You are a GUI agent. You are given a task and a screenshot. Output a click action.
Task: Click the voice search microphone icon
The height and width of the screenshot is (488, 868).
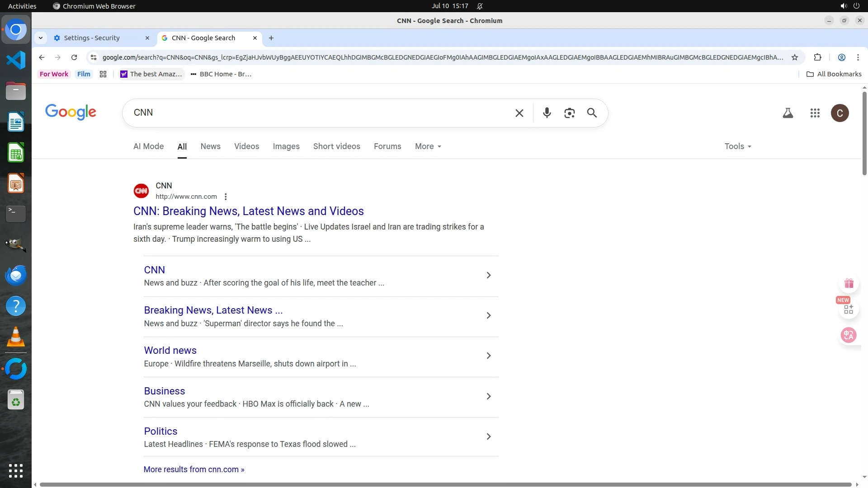point(547,113)
